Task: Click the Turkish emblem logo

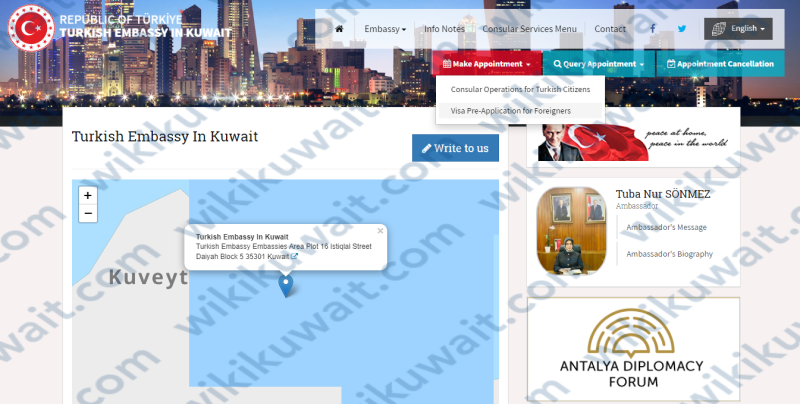Action: click(30, 28)
